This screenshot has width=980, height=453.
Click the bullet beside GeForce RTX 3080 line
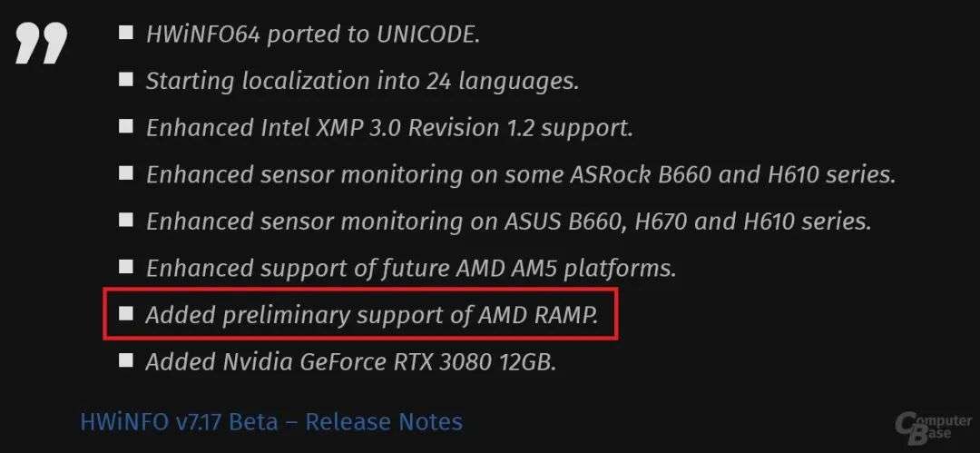[126, 361]
